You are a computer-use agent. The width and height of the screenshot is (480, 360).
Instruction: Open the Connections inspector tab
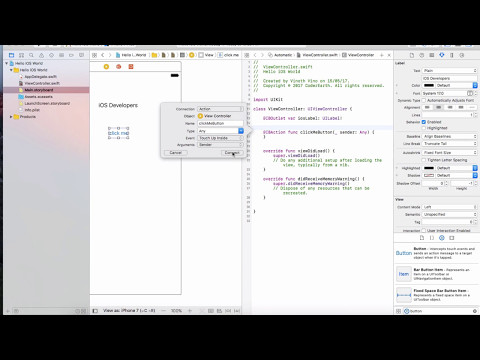[x=462, y=55]
